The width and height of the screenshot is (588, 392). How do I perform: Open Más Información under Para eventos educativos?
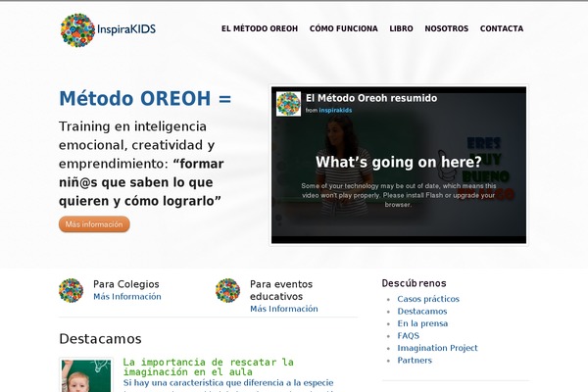284,309
